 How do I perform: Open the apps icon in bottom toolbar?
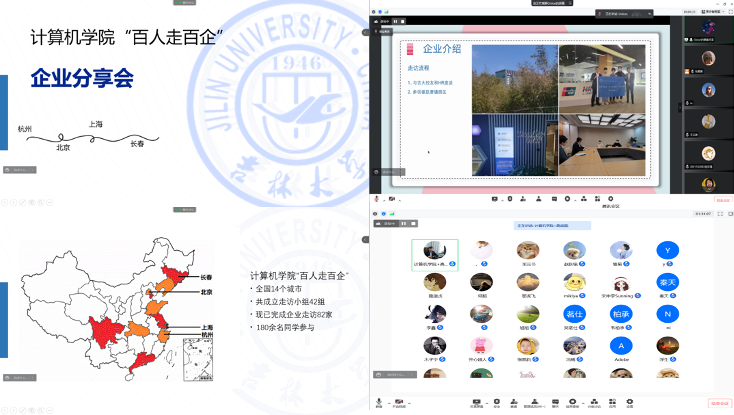click(x=612, y=402)
